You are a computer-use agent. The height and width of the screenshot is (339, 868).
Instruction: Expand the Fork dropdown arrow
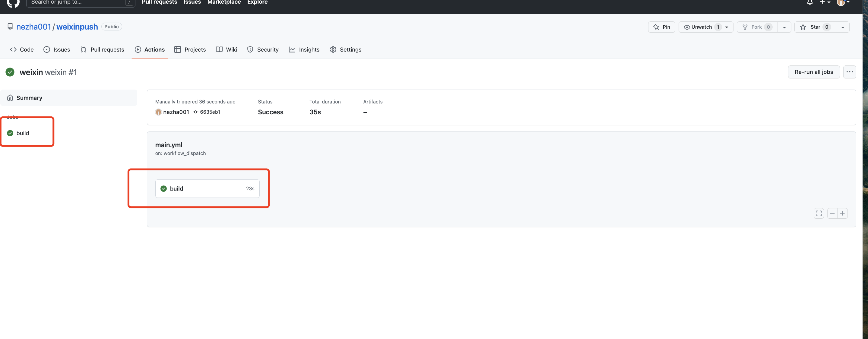coord(784,27)
